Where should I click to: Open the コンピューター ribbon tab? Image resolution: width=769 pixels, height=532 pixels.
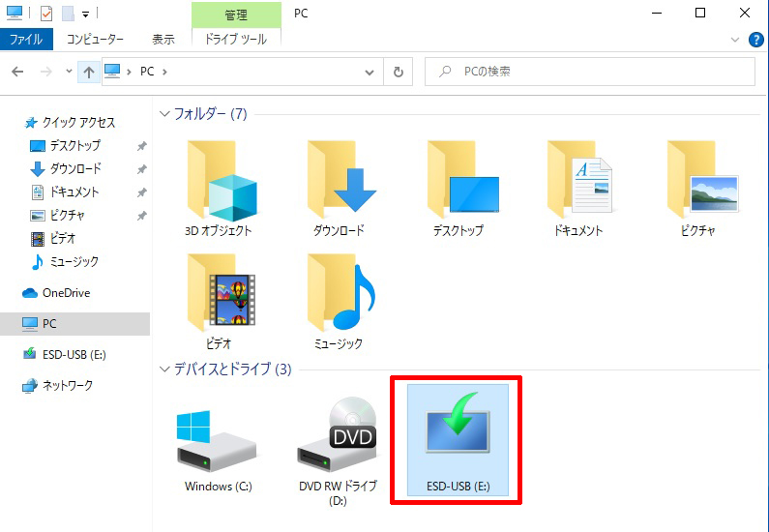(x=95, y=40)
